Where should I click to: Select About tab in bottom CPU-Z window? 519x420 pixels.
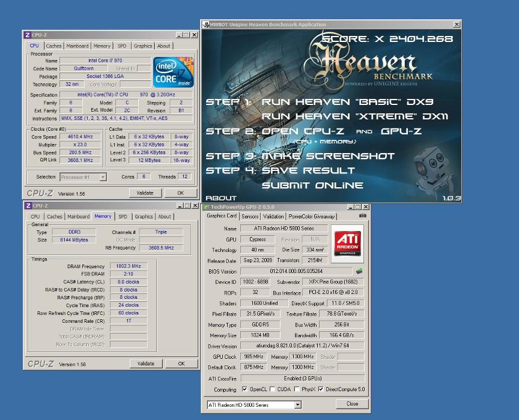pos(165,217)
